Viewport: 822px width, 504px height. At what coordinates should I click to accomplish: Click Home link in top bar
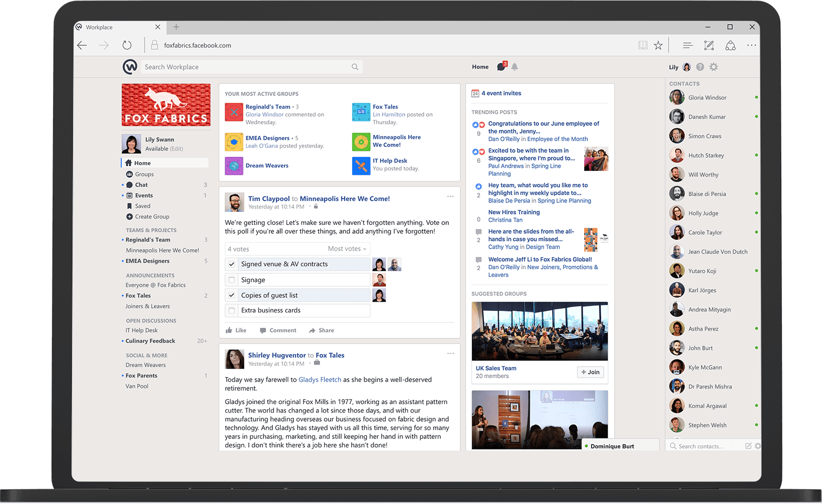tap(480, 67)
